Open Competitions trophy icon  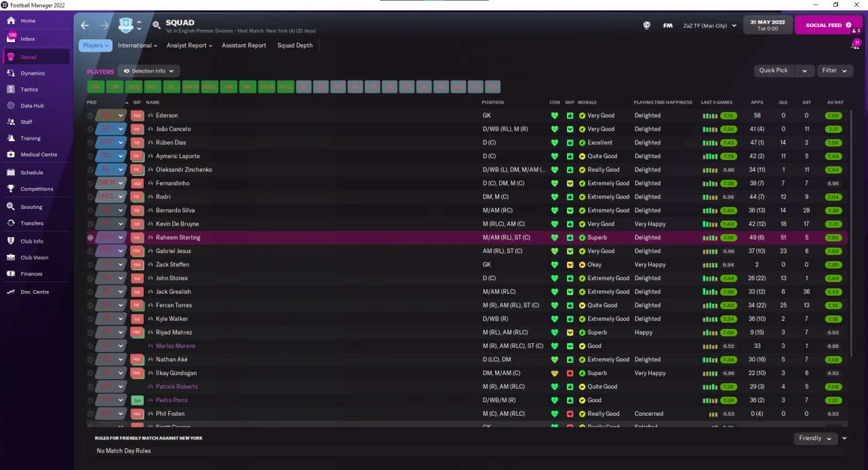(x=11, y=189)
